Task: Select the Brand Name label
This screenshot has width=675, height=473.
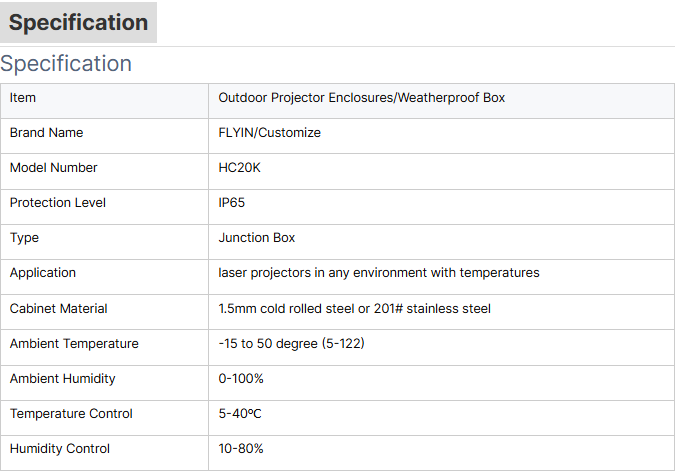Action: (46, 133)
